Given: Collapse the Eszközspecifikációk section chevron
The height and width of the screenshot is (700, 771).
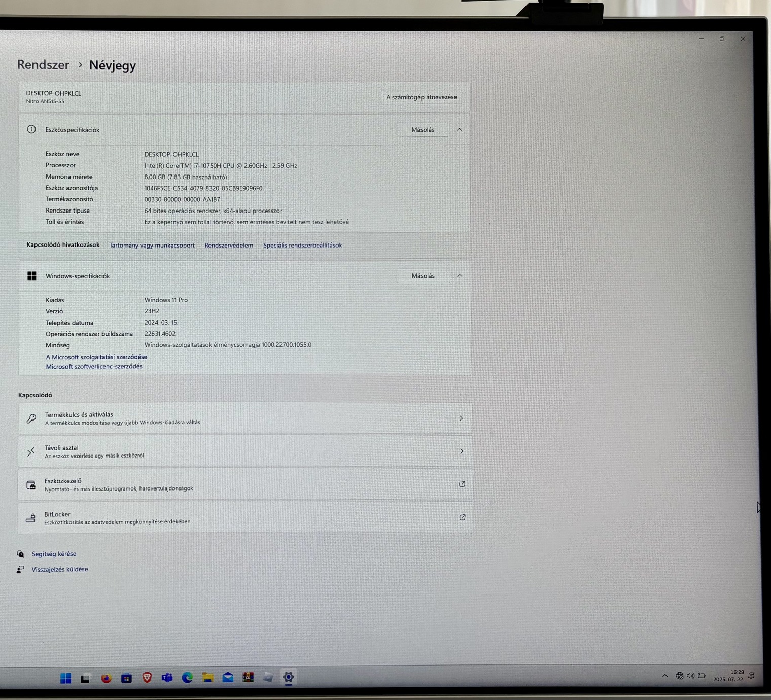Looking at the screenshot, I should (459, 130).
